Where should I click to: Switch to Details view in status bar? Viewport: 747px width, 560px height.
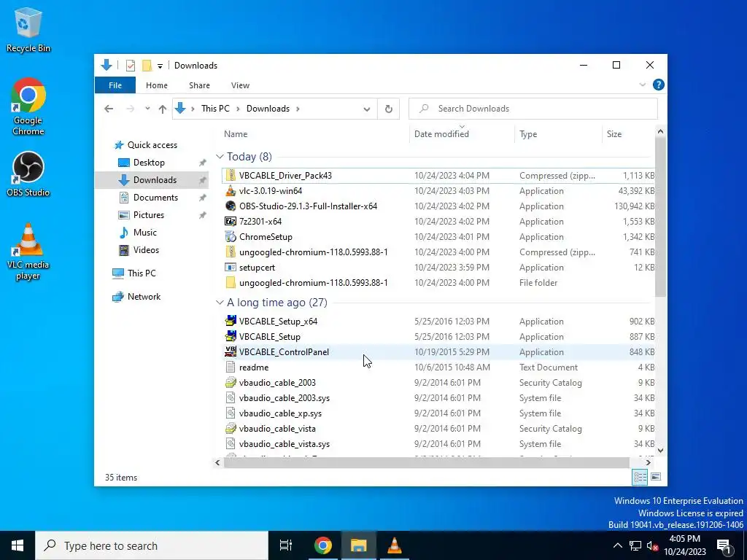tap(640, 477)
